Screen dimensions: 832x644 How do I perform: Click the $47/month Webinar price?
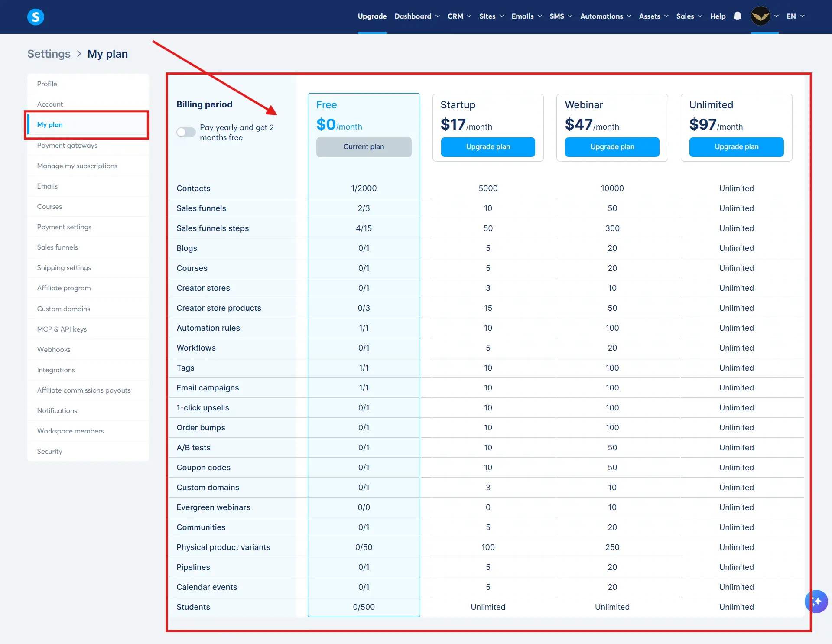(x=592, y=125)
